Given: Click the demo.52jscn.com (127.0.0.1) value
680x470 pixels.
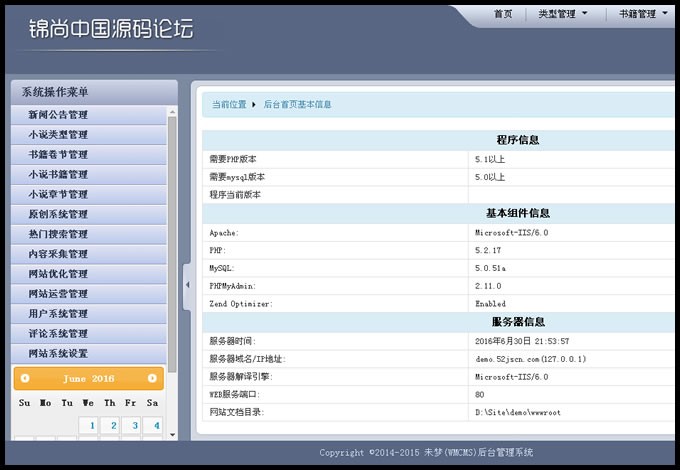Looking at the screenshot, I should pyautogui.click(x=531, y=359).
